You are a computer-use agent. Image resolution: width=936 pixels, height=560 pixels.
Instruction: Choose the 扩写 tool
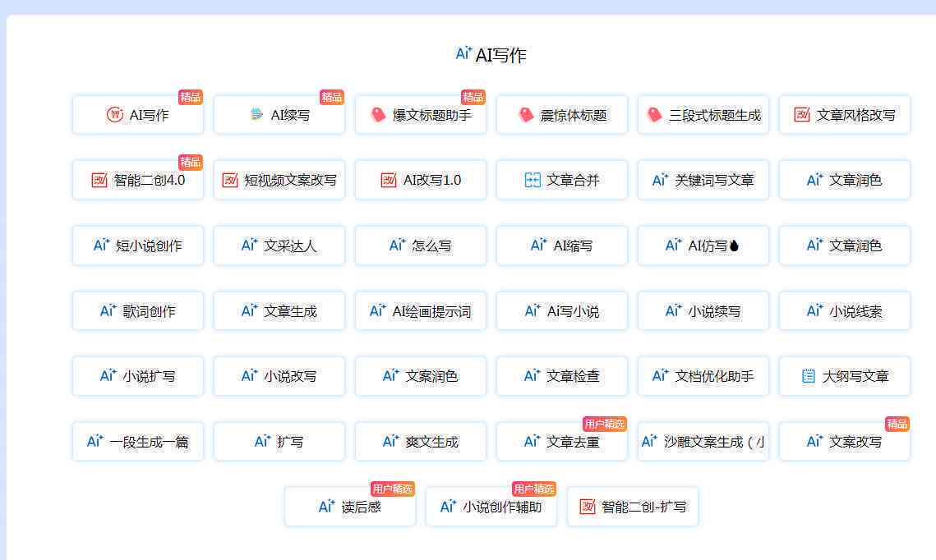[279, 441]
